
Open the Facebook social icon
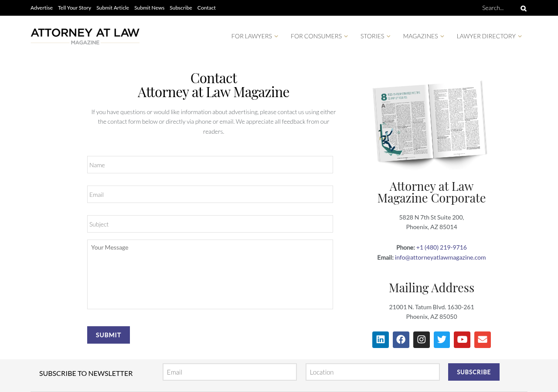tap(401, 340)
